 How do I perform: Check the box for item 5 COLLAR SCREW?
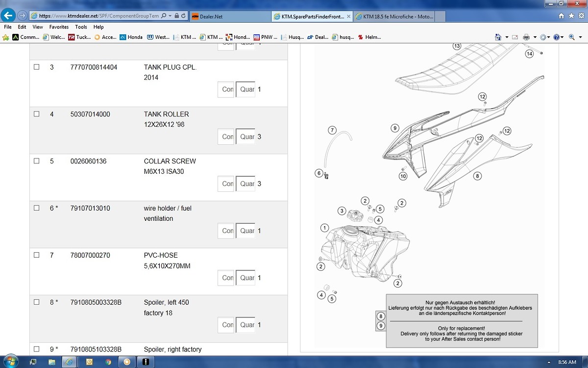pyautogui.click(x=36, y=161)
